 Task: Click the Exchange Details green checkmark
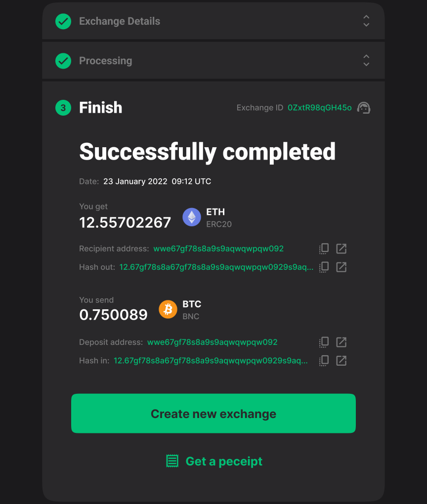63,21
